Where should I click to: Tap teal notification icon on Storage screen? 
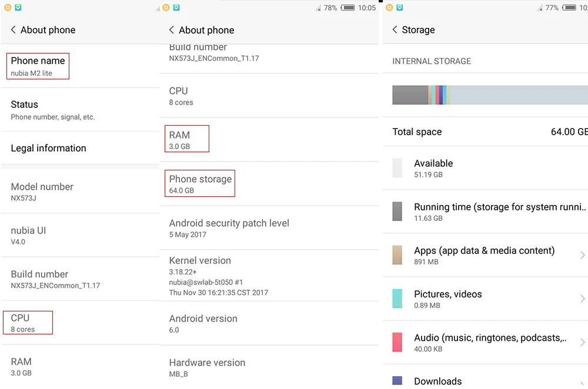(x=400, y=8)
